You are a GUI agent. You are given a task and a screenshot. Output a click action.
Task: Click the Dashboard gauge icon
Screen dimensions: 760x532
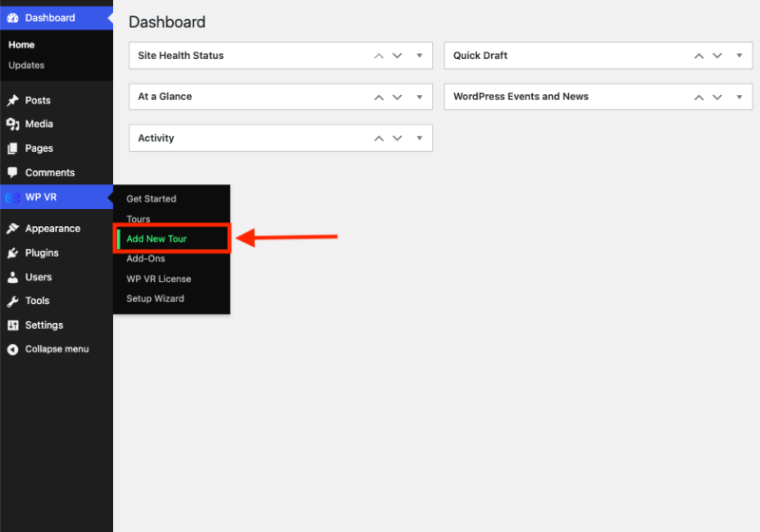point(12,18)
